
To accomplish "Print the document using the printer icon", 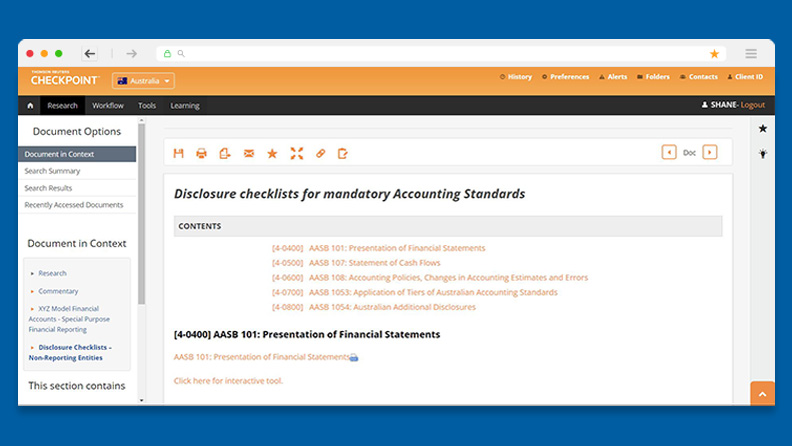I will click(x=202, y=153).
